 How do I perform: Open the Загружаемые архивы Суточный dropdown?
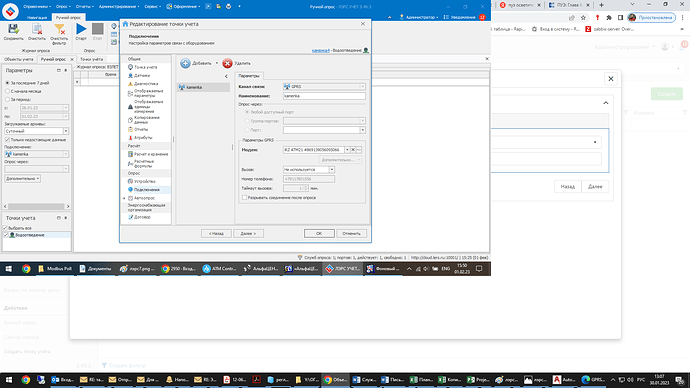pos(37,131)
